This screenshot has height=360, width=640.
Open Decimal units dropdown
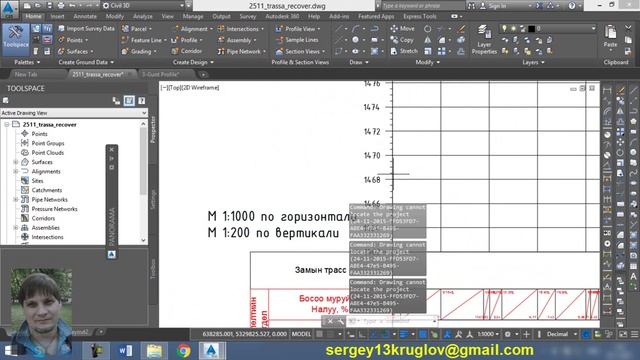(x=561, y=334)
